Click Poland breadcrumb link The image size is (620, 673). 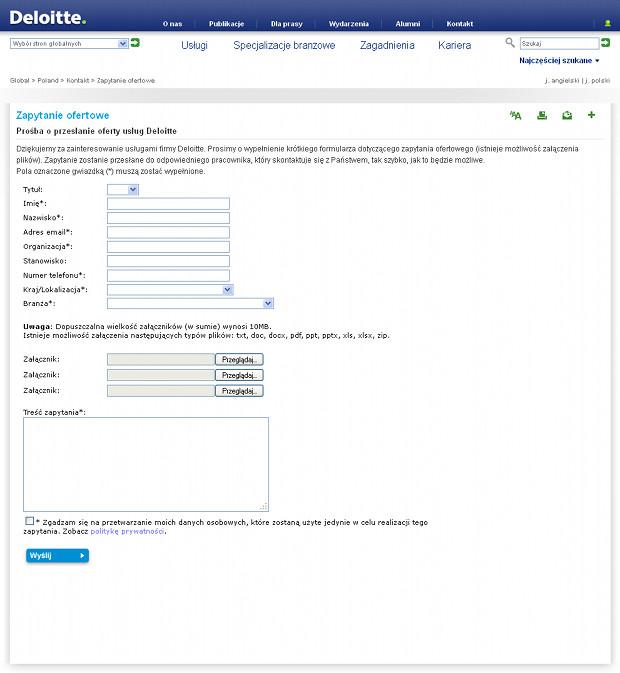(48, 81)
